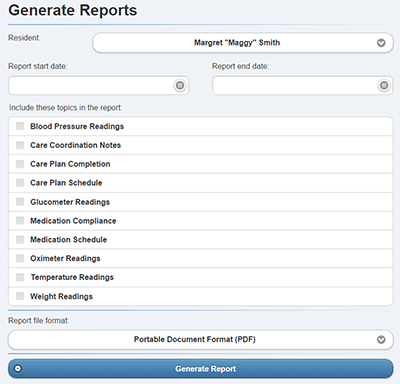Click the Oximeter Readings label text
The width and height of the screenshot is (400, 384).
65,258
